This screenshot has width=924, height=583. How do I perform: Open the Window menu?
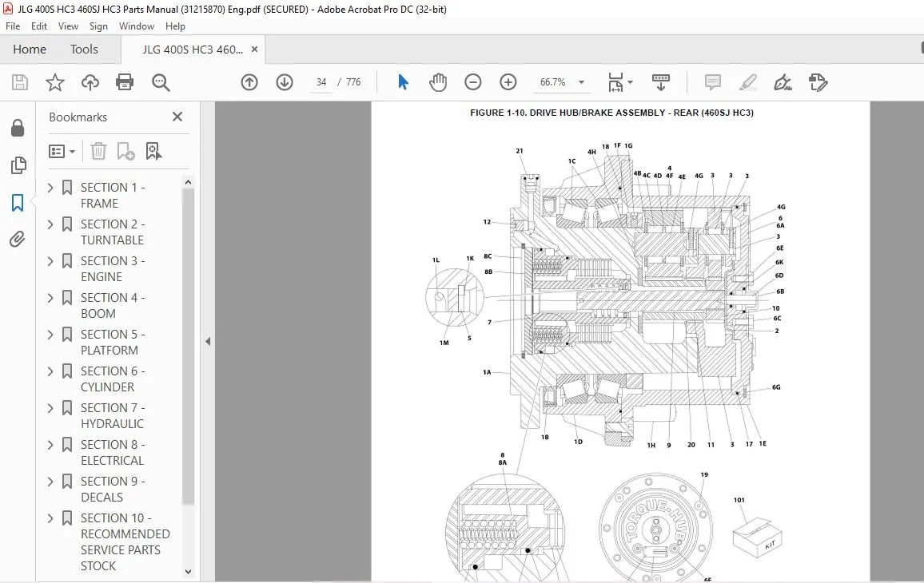click(x=136, y=26)
